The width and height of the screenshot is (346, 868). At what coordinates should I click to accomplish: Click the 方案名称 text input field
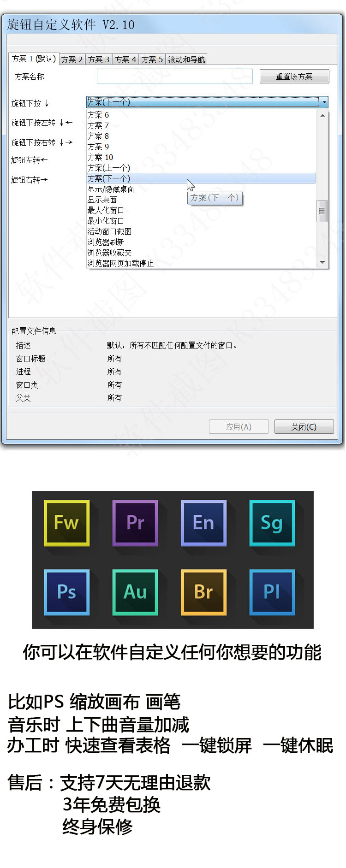[174, 77]
